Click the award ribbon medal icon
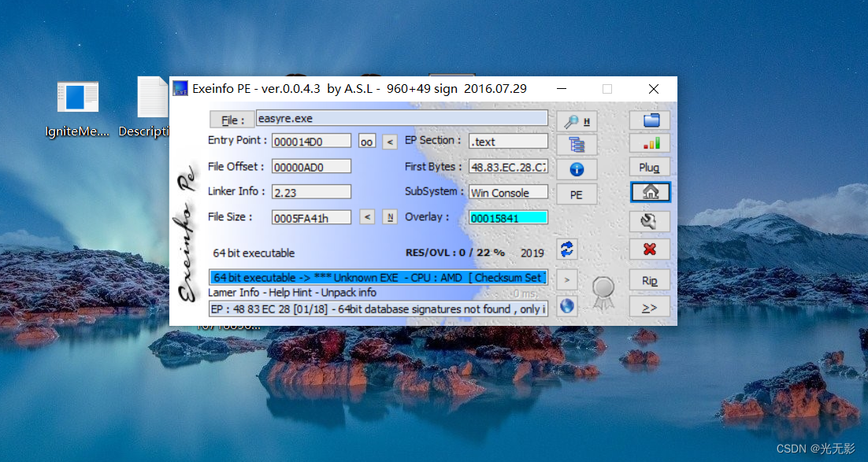Image resolution: width=868 pixels, height=462 pixels. pos(603,292)
